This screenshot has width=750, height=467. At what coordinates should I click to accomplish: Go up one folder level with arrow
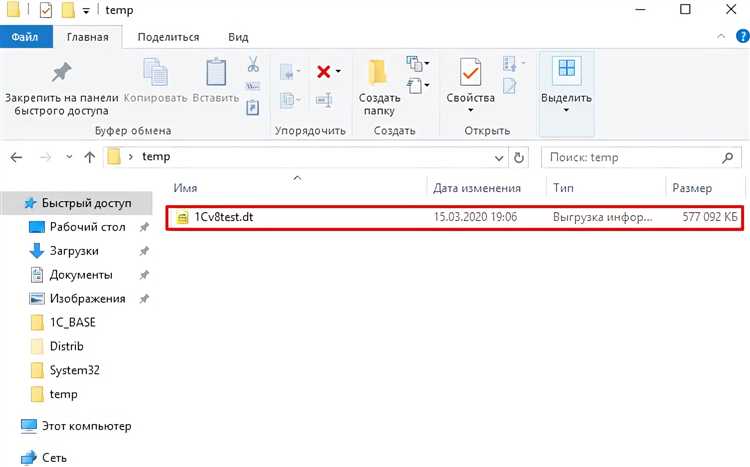pos(90,157)
